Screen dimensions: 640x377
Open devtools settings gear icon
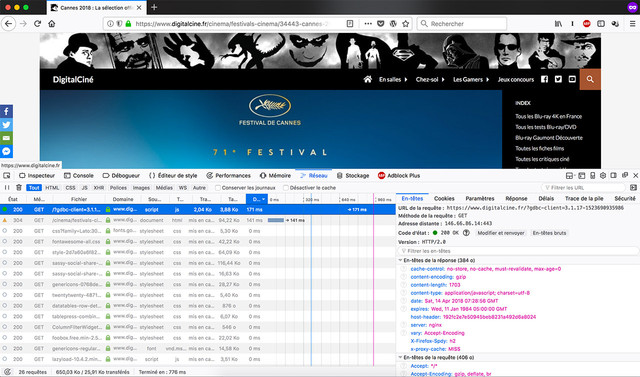(603, 175)
